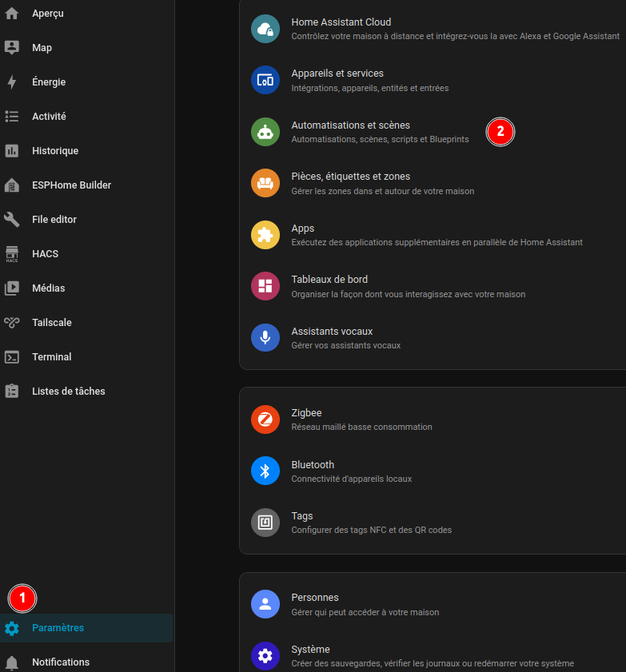Screen dimensions: 626x672
Task: Select HACS in the sidebar
Action: (x=86, y=254)
